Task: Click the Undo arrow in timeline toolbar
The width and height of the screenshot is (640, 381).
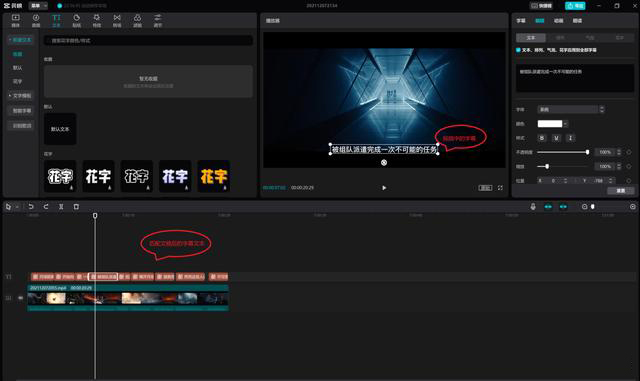Action: click(x=31, y=207)
